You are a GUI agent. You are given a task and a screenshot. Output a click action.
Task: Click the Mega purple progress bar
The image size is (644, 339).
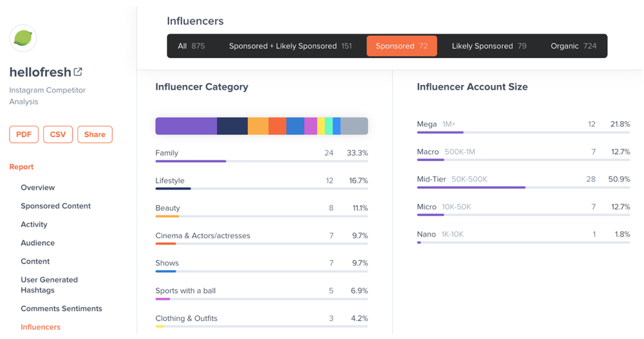pyautogui.click(x=440, y=132)
